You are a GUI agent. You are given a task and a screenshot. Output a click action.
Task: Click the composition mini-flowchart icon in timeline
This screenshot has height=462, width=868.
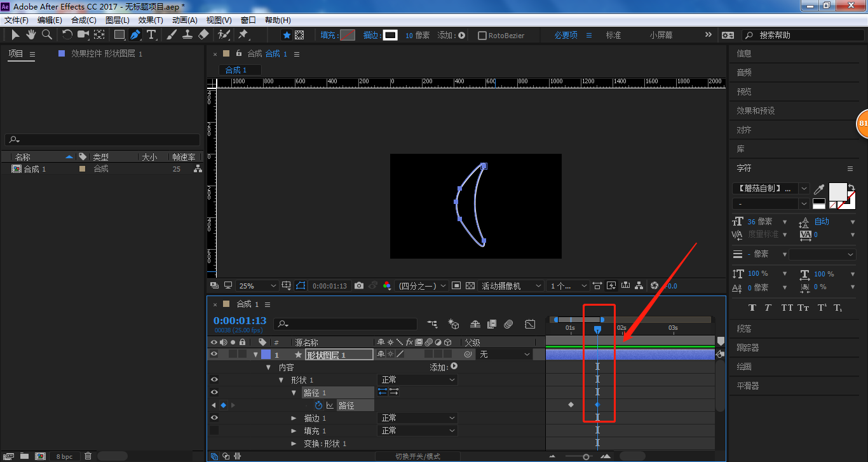pos(433,324)
